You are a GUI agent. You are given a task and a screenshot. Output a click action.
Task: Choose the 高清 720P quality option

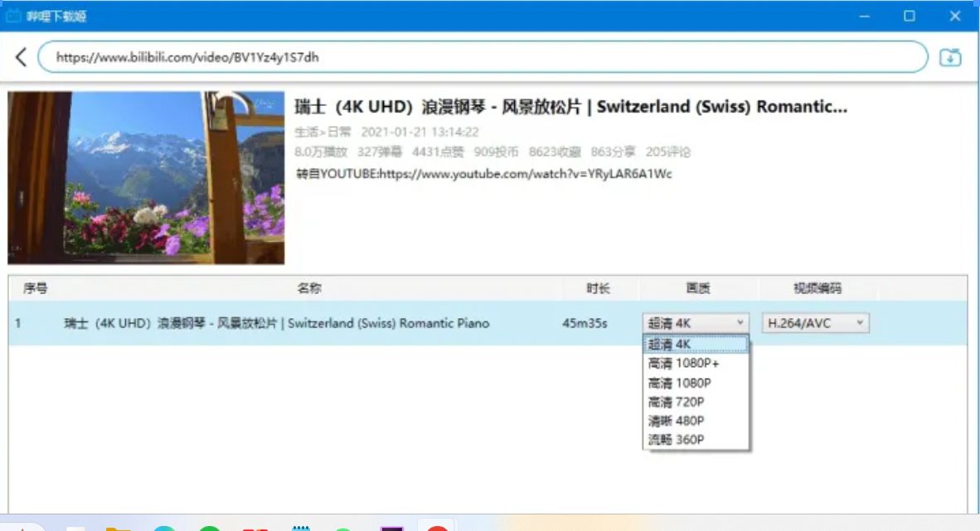[696, 402]
